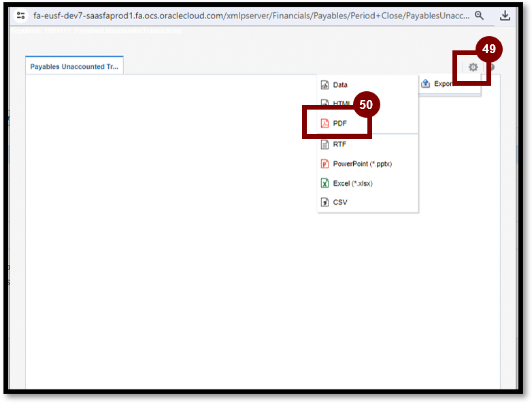Select the 'CSV' menu text
532x403 pixels.
tap(340, 202)
